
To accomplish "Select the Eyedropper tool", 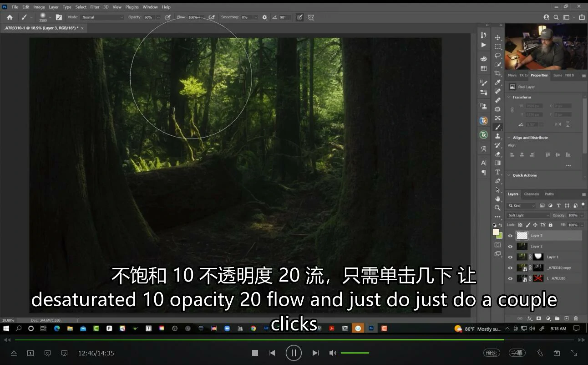I will click(497, 82).
